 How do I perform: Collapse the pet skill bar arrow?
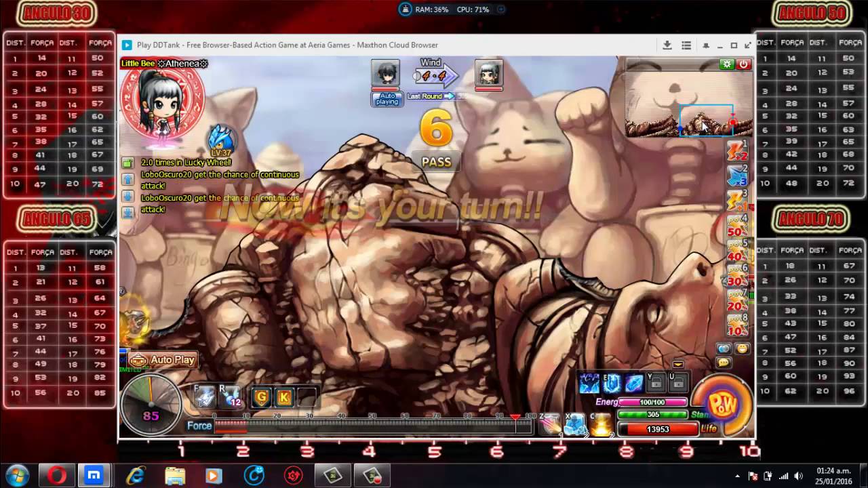677,365
